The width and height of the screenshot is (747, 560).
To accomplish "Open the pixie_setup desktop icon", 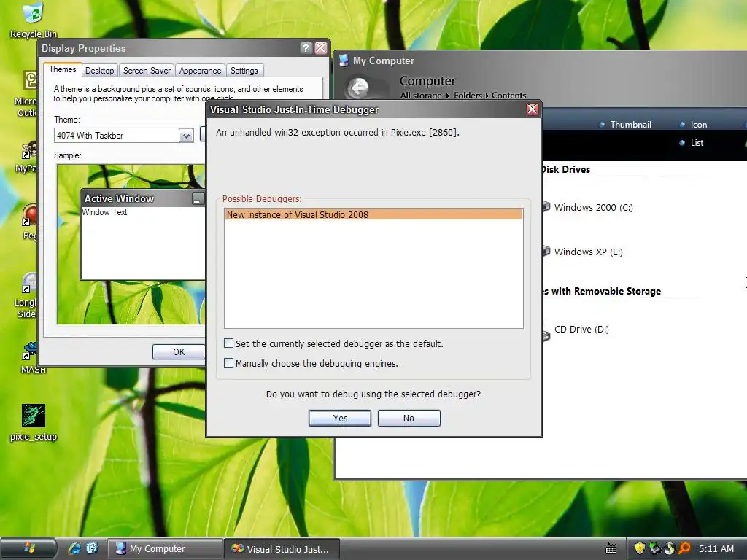I will pyautogui.click(x=34, y=422).
